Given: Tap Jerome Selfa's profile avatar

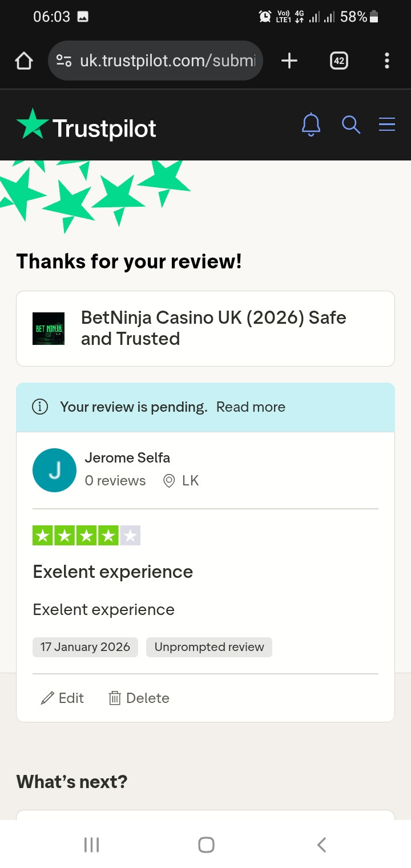Looking at the screenshot, I should coord(55,470).
